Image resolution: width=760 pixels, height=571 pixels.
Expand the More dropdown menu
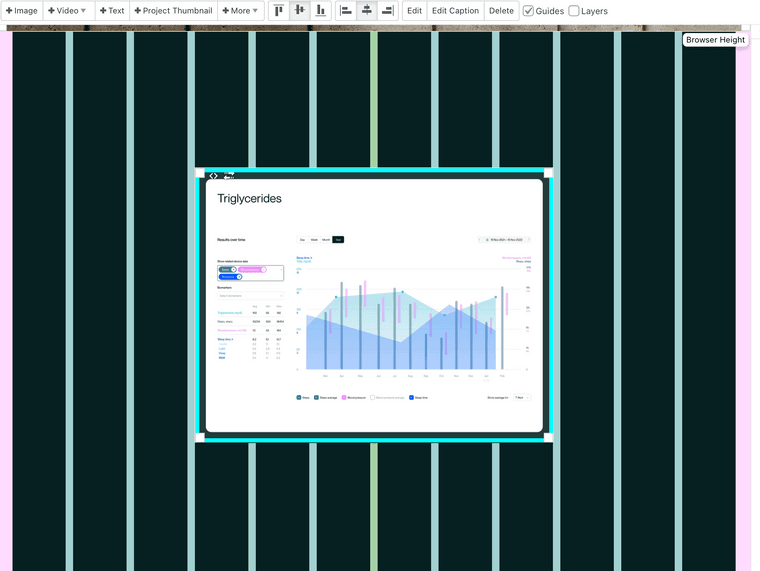point(241,11)
